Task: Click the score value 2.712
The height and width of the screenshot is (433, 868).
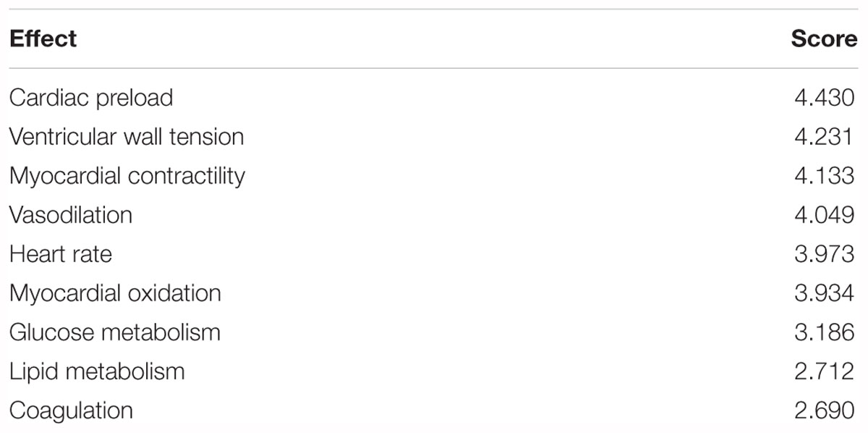Action: pyautogui.click(x=825, y=371)
